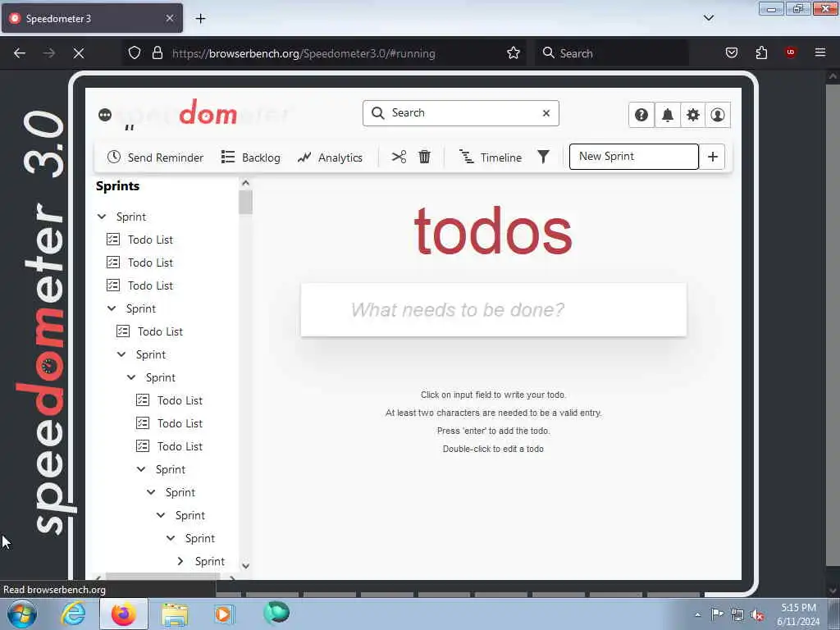This screenshot has height=630, width=840.
Task: Open the user profile icon
Action: [x=718, y=115]
